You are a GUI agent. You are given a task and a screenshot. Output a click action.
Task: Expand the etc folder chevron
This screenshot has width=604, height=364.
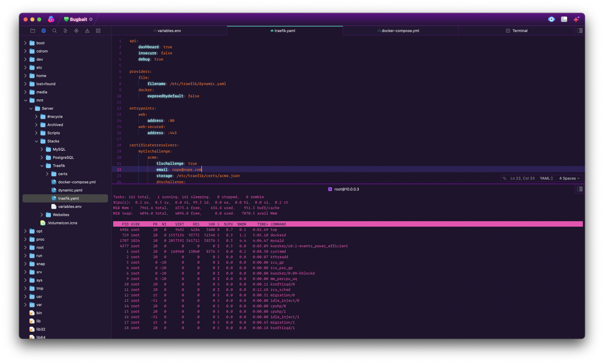25,68
